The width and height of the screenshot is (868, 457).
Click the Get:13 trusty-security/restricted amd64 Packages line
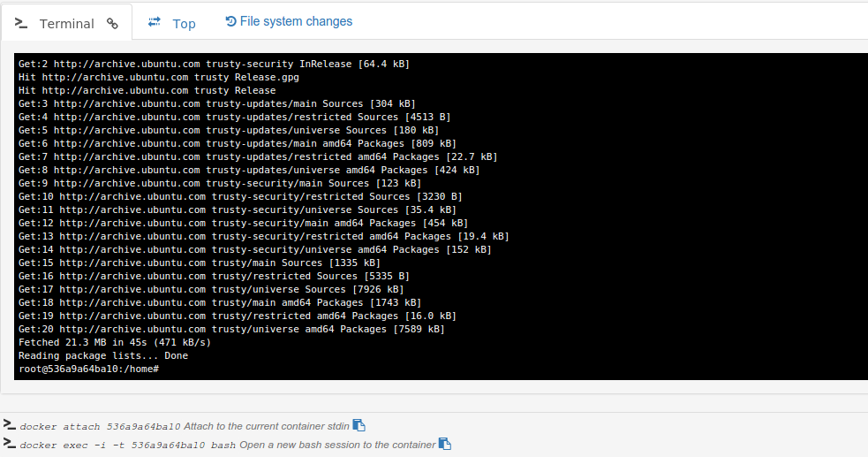coord(263,236)
